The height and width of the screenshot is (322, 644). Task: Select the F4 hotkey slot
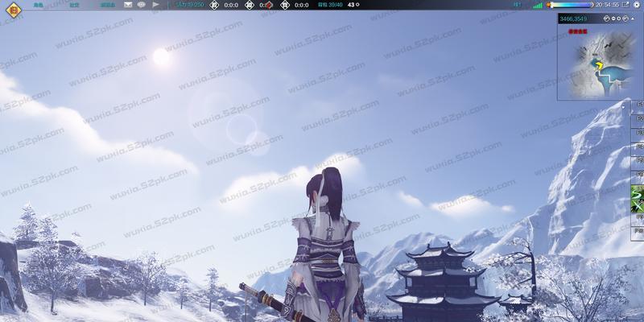click(638, 150)
